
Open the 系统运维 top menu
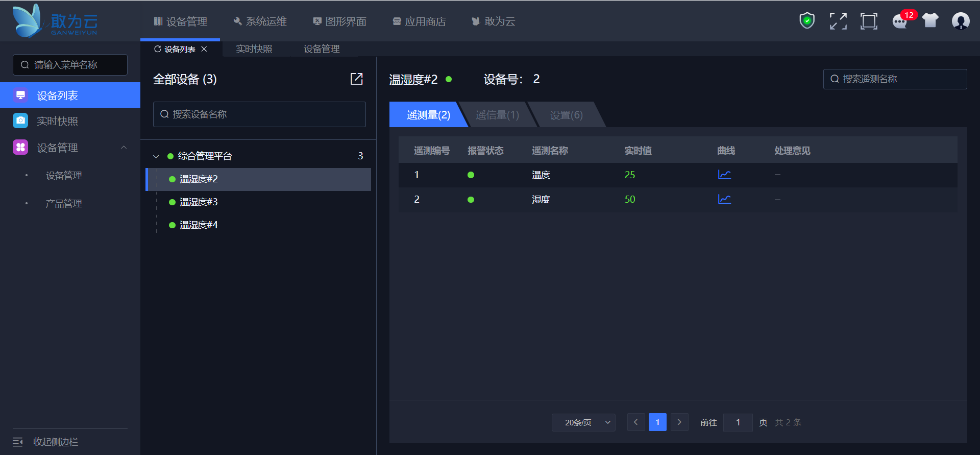pyautogui.click(x=260, y=21)
